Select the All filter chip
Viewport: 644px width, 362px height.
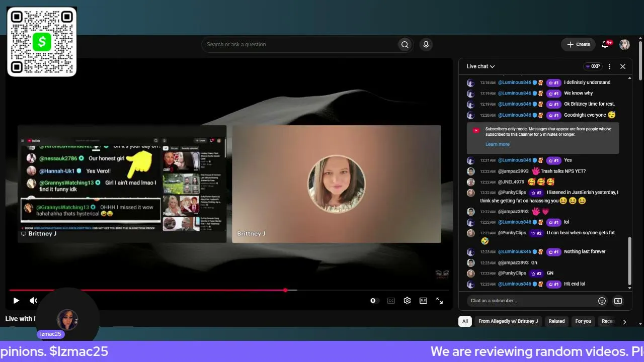click(465, 321)
